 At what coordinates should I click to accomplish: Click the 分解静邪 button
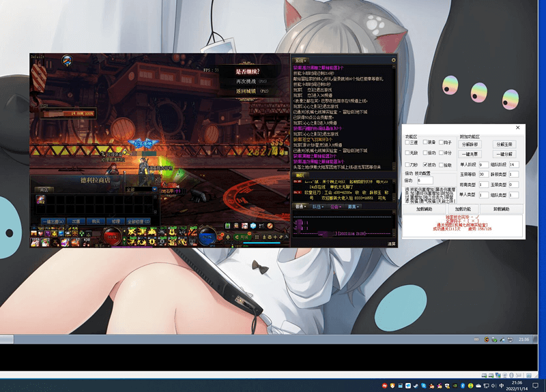470,145
